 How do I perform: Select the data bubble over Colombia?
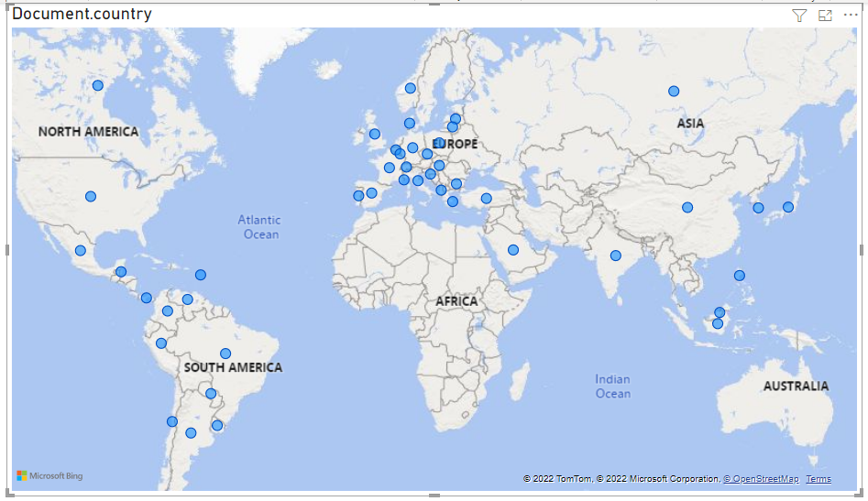coord(168,310)
